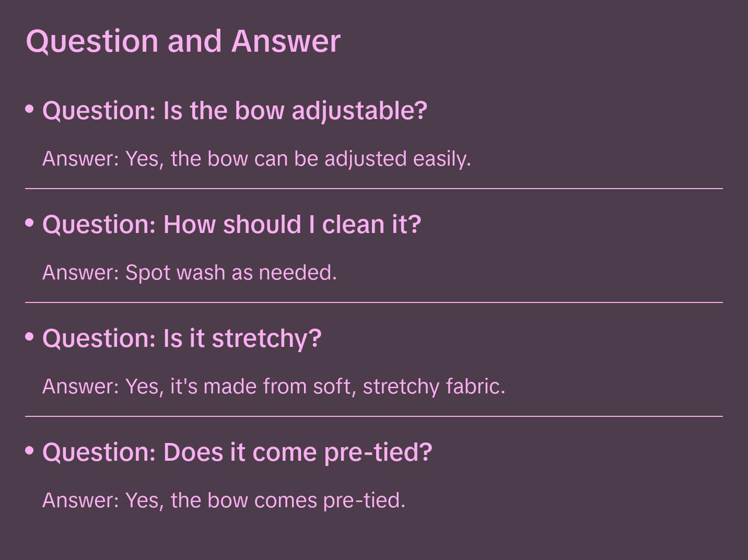Select the "bow comes pre-tied" answer text
The height and width of the screenshot is (560, 748).
(224, 500)
